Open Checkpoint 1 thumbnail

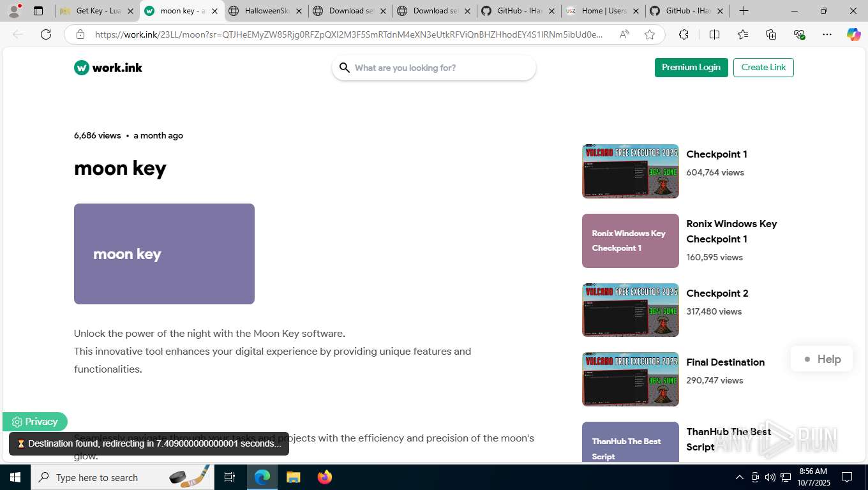(631, 171)
